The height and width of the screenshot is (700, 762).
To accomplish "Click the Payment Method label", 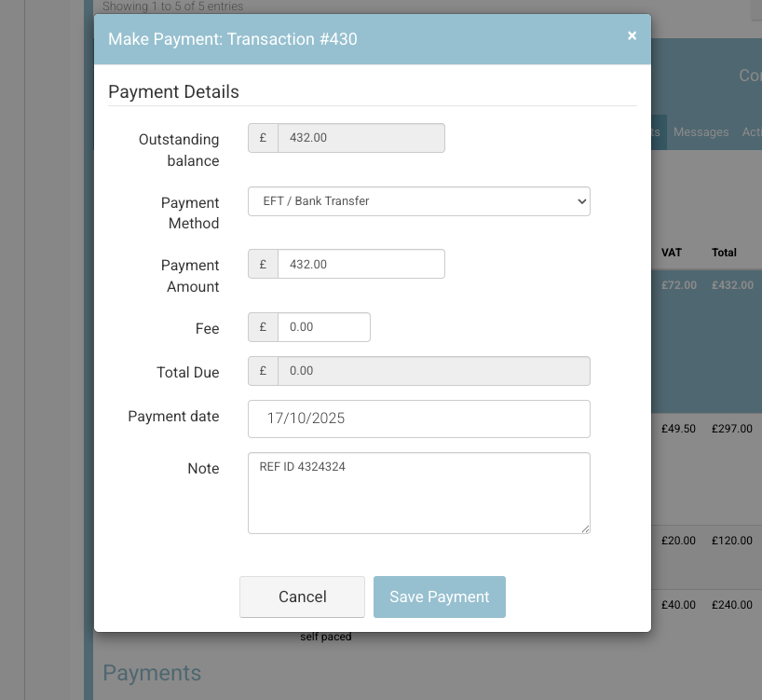I will pos(190,213).
